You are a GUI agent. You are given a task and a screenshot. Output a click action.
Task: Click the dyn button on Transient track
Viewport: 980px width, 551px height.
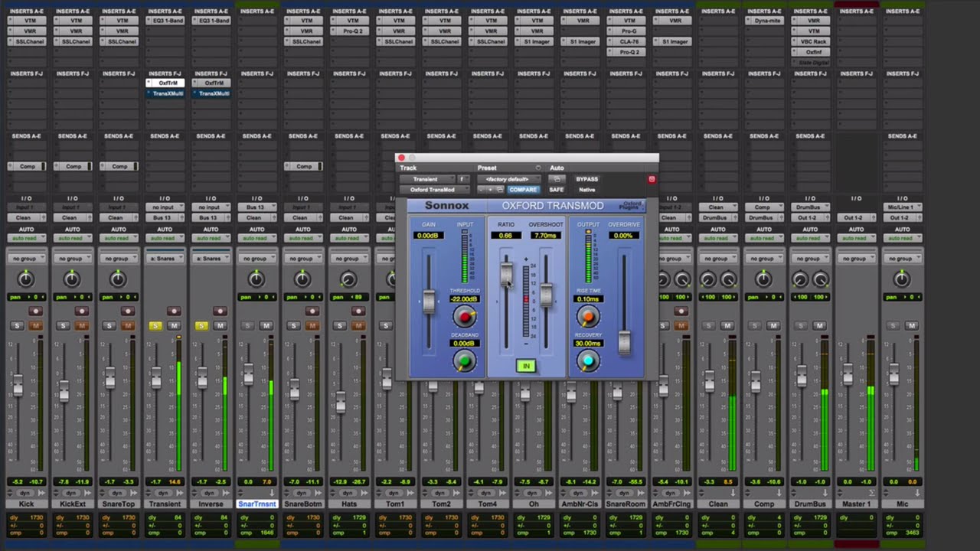(x=165, y=494)
